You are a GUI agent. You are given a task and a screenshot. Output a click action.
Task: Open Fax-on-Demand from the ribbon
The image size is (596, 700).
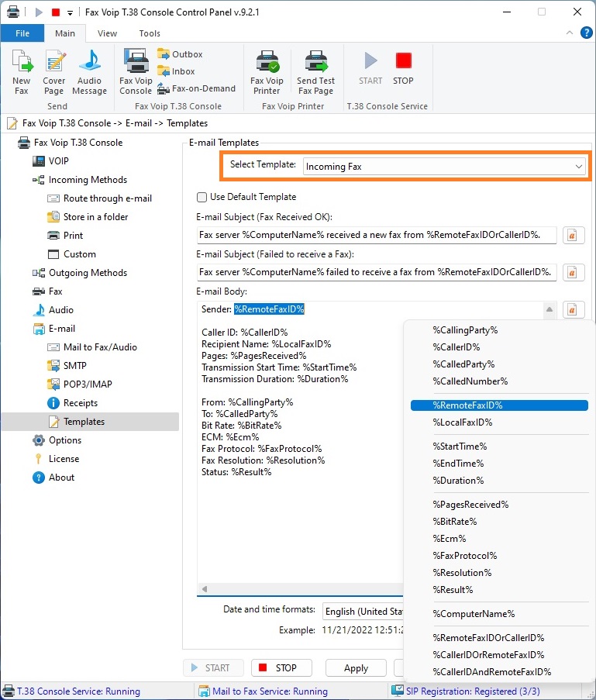coord(196,88)
